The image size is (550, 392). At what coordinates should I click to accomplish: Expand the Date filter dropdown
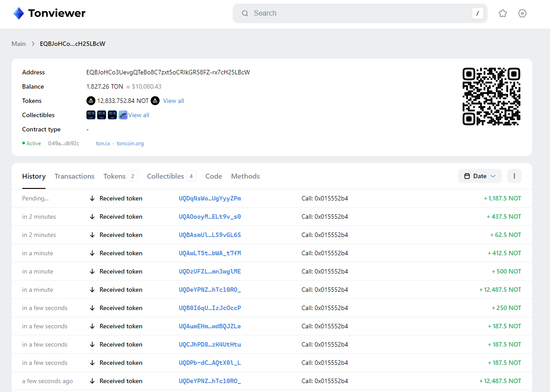[x=480, y=176]
